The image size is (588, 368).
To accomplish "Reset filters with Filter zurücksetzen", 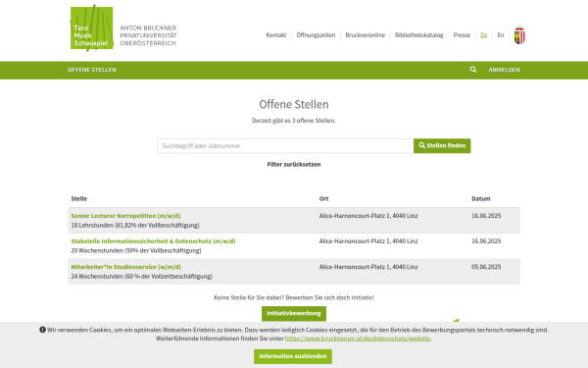I will coord(294,164).
